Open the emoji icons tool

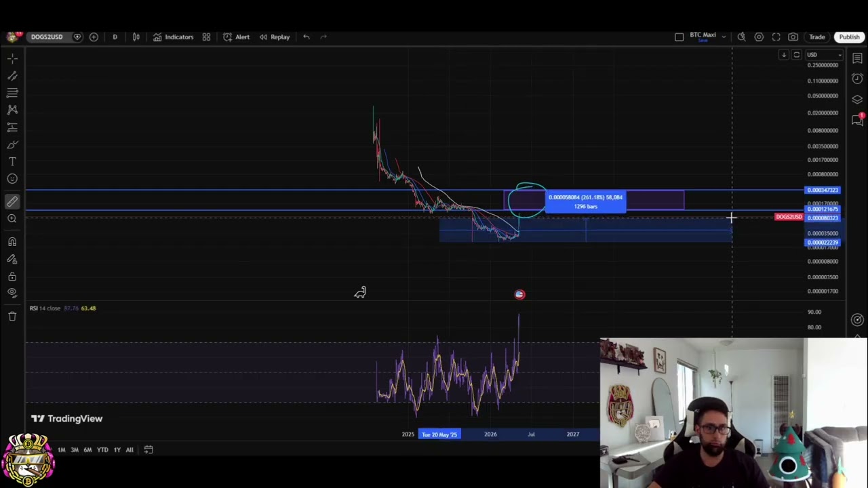(12, 179)
